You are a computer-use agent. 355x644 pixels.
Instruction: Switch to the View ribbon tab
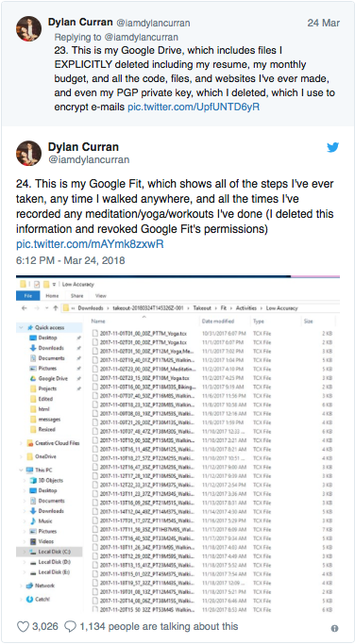101,296
